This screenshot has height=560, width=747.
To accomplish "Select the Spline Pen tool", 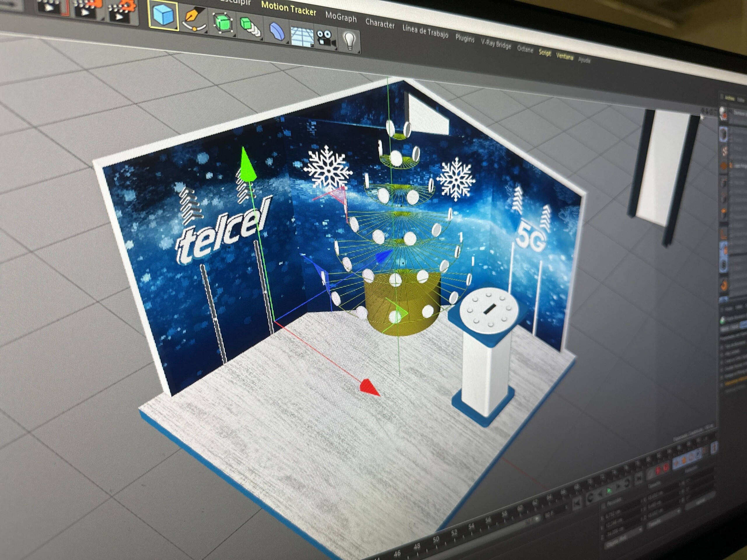I will click(193, 20).
